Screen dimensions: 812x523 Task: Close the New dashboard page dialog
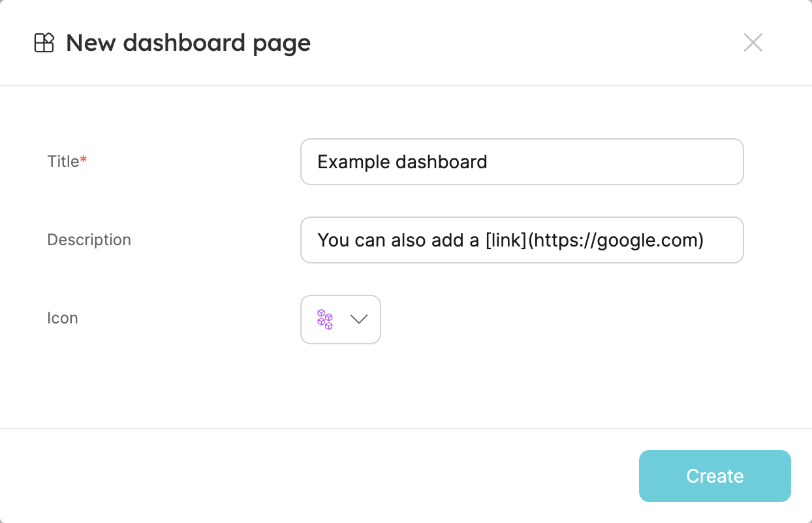click(753, 43)
